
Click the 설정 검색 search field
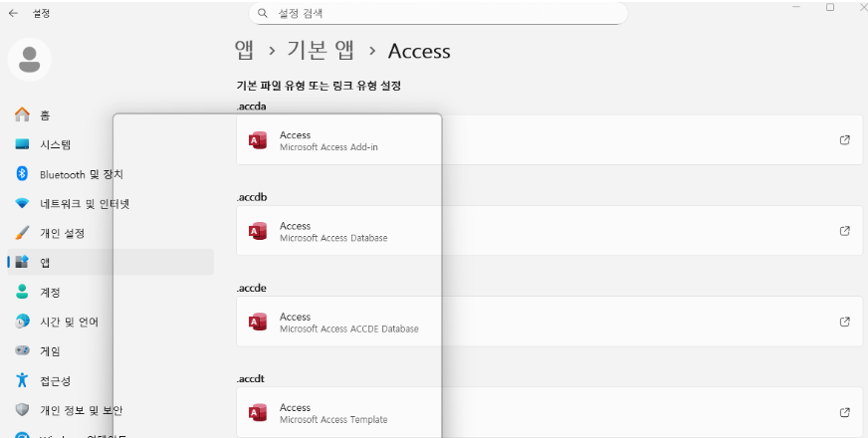point(438,13)
